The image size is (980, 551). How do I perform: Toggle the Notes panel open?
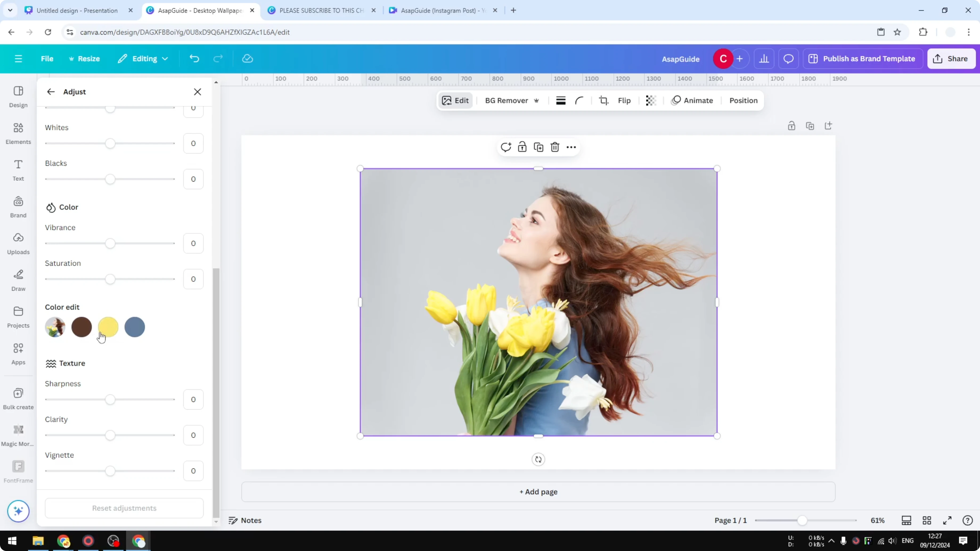(245, 520)
